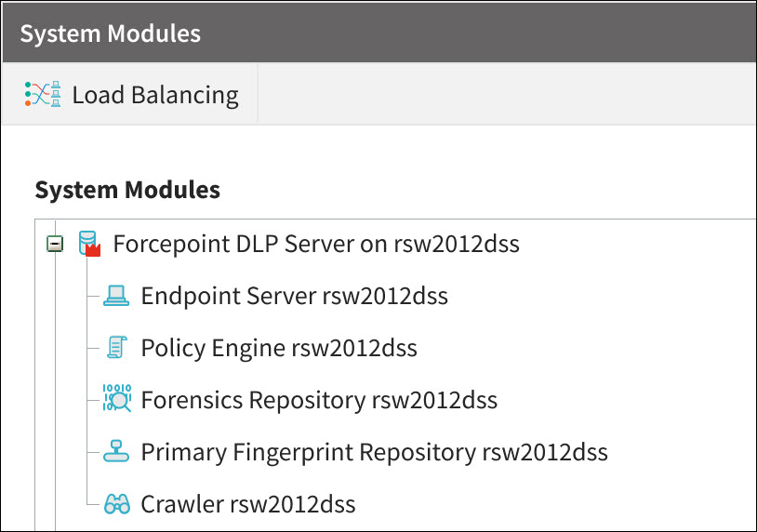Click the Forcepoint DLP Server database icon
The width and height of the screenshot is (757, 532).
pos(86,242)
